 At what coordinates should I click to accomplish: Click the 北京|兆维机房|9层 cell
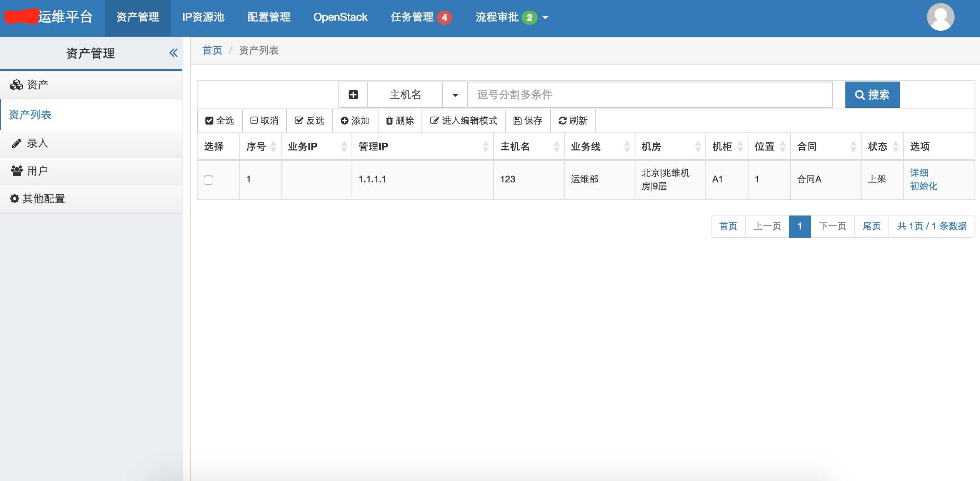tap(670, 179)
